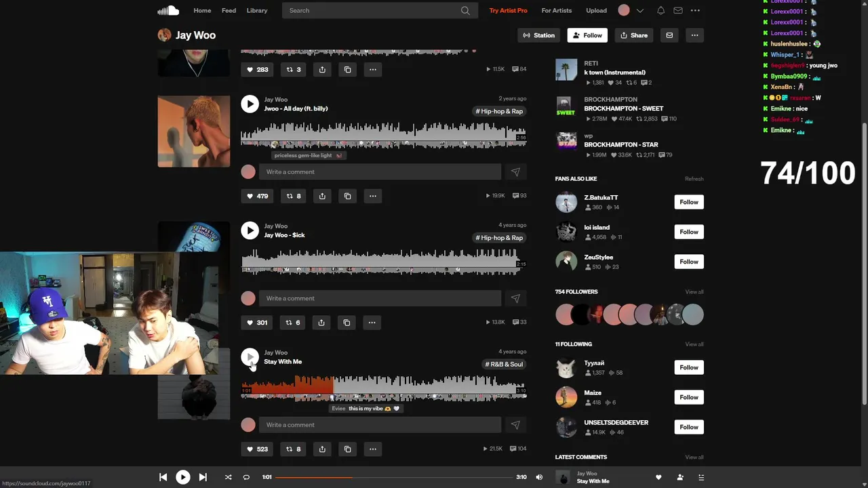Send comment on All day track
Viewport: 868px width, 488px height.
tap(515, 172)
